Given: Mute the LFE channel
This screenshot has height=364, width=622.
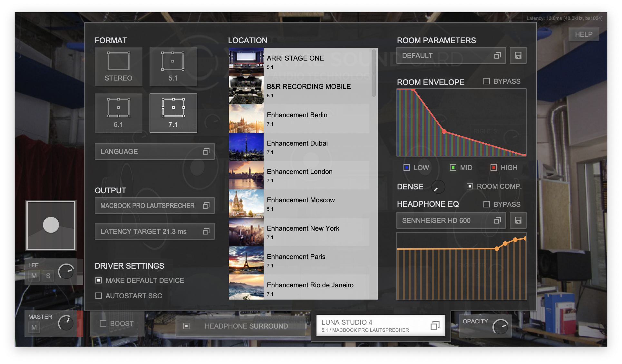Looking at the screenshot, I should 34,276.
